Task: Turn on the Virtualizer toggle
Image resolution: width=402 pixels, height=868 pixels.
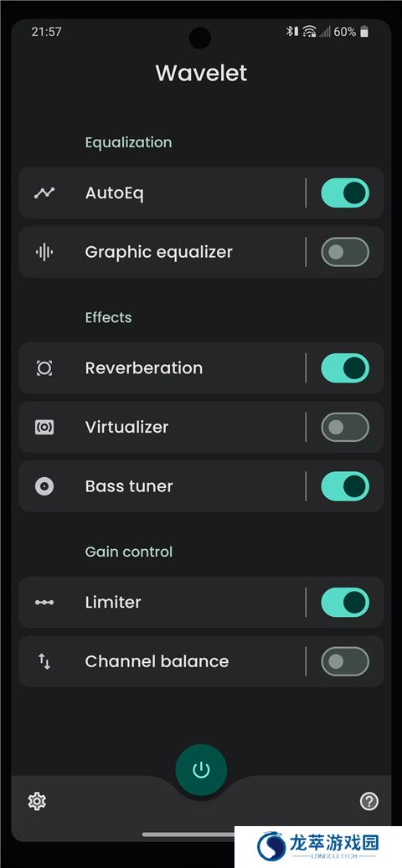Action: 345,428
